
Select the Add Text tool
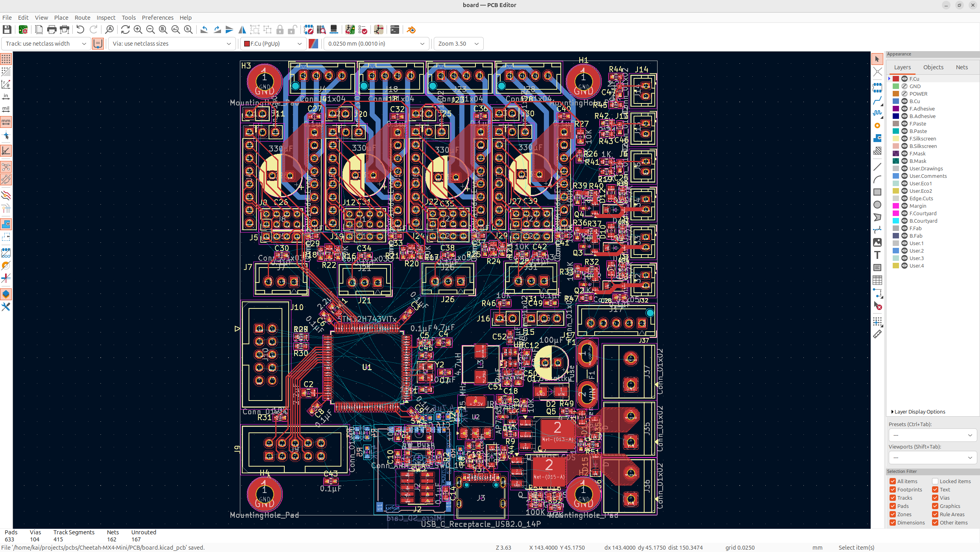pos(877,255)
